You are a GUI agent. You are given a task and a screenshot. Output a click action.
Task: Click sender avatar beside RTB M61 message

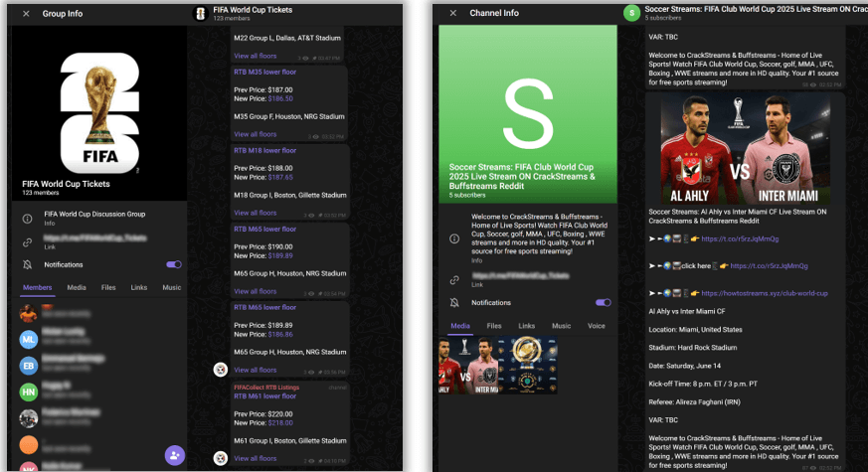(221, 458)
